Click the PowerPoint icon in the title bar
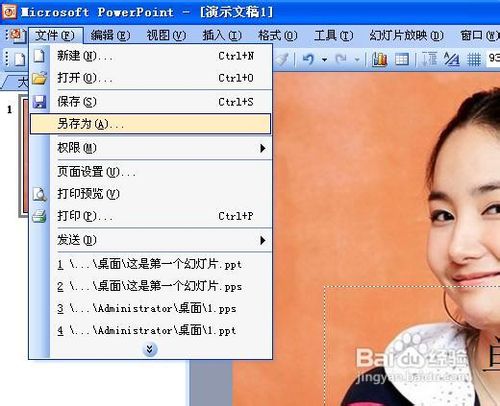This screenshot has height=406, width=500. point(9,12)
